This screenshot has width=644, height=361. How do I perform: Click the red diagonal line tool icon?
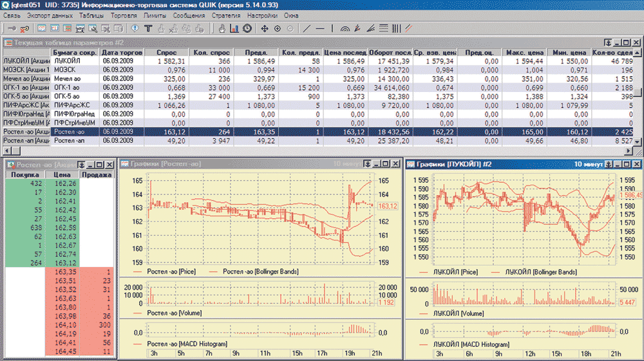[x=409, y=29]
